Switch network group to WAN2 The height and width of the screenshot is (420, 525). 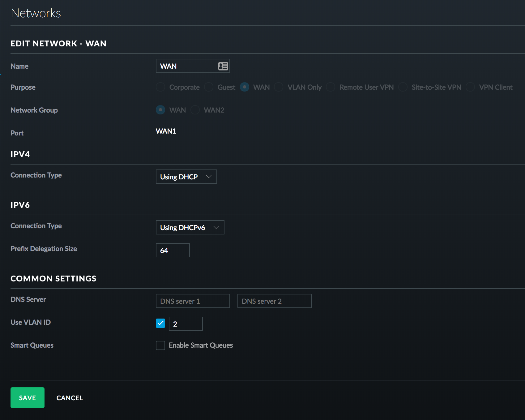(x=195, y=110)
